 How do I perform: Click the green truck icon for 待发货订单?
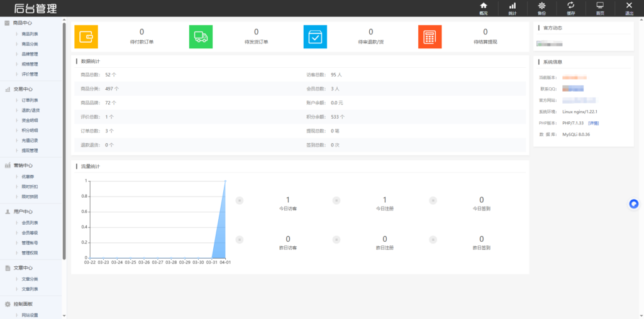click(x=201, y=37)
